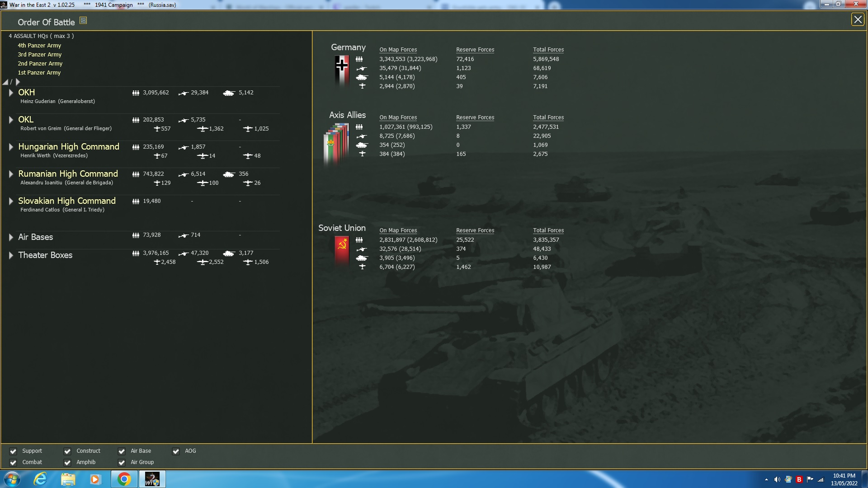Screen dimensions: 868x488
Task: Expand Rumanian High Command entry
Action: pos(11,174)
